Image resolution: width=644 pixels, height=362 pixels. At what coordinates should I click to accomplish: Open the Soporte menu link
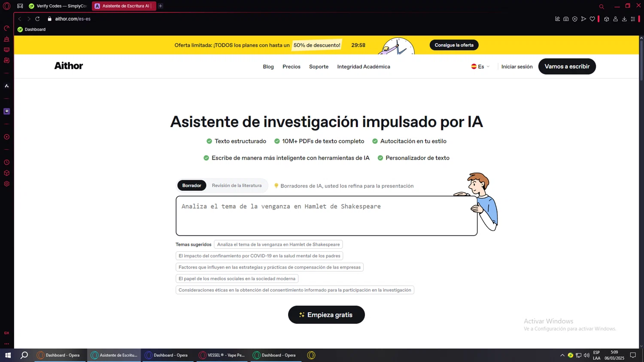click(x=319, y=66)
